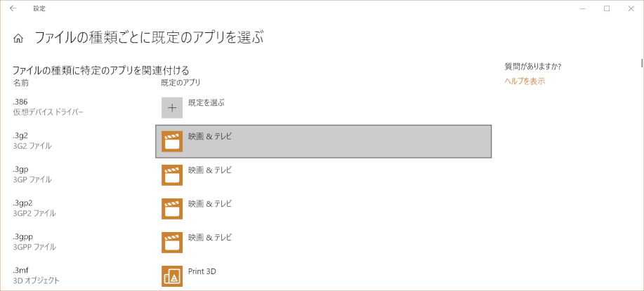The width and height of the screenshot is (644, 291).
Task: Click the back arrow in title bar
Action: click(13, 8)
